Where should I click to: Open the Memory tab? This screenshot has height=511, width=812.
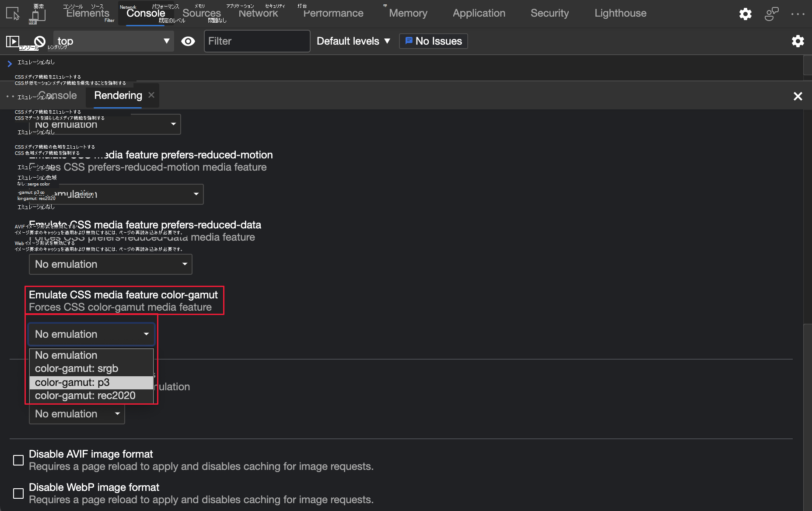pos(408,13)
